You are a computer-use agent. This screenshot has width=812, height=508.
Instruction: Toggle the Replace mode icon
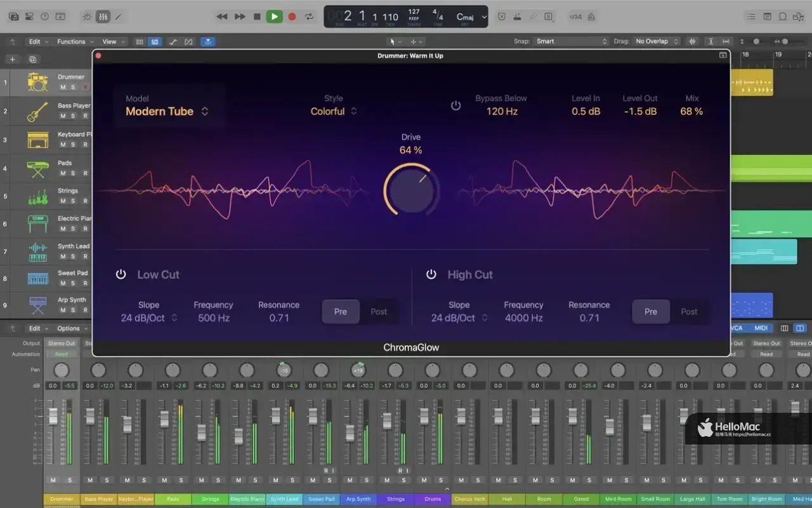[x=502, y=17]
